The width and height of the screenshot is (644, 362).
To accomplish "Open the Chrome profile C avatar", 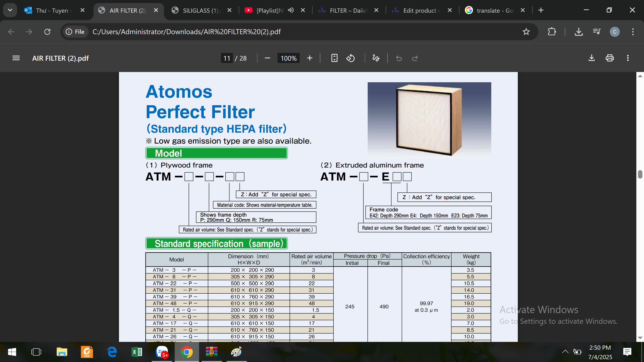I will (x=614, y=32).
